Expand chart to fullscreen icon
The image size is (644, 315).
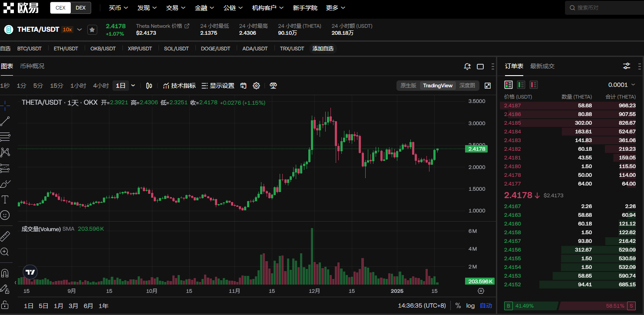click(x=488, y=86)
